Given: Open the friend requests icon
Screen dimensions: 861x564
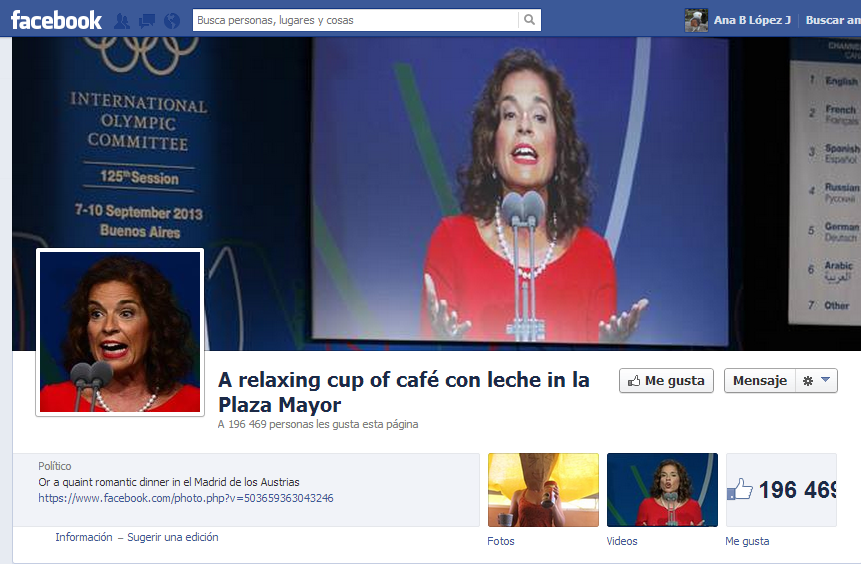Looking at the screenshot, I should point(122,21).
